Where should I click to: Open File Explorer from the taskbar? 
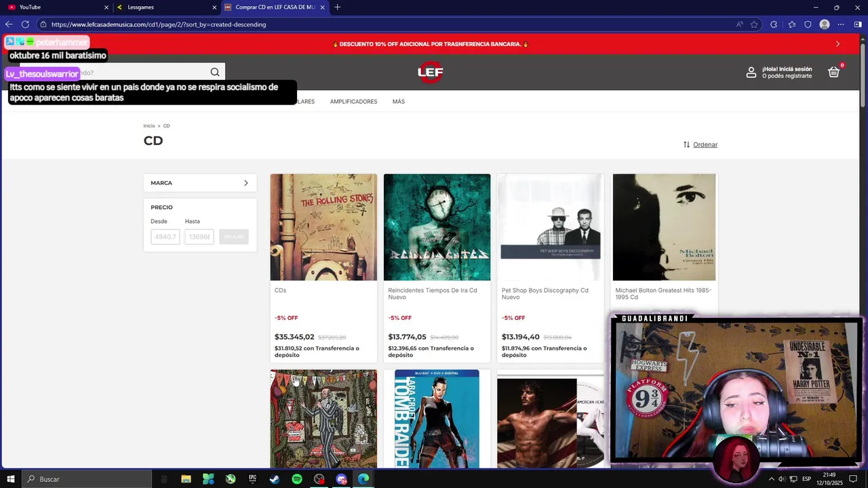pyautogui.click(x=186, y=479)
